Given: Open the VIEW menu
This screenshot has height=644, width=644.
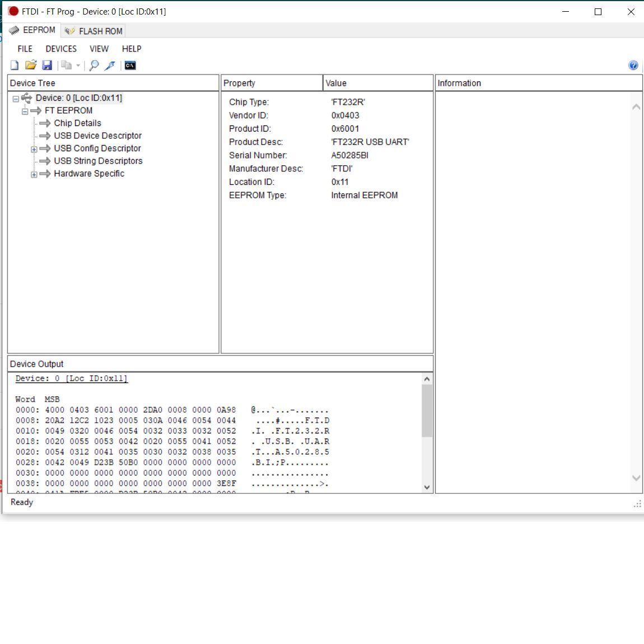Looking at the screenshot, I should point(99,49).
